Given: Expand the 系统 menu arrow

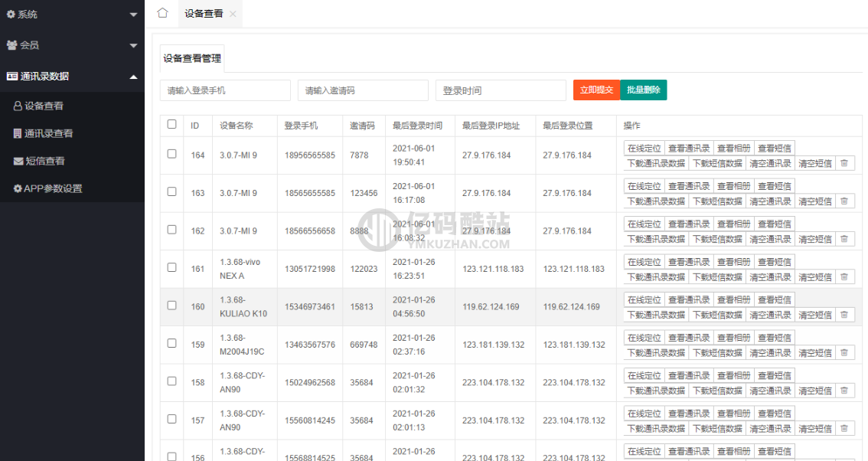Looking at the screenshot, I should pyautogui.click(x=133, y=15).
